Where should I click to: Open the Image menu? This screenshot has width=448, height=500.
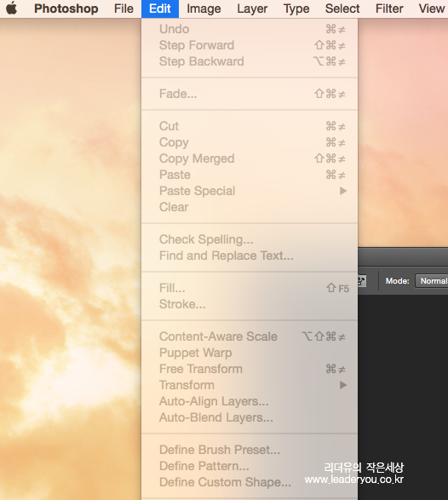tap(204, 9)
